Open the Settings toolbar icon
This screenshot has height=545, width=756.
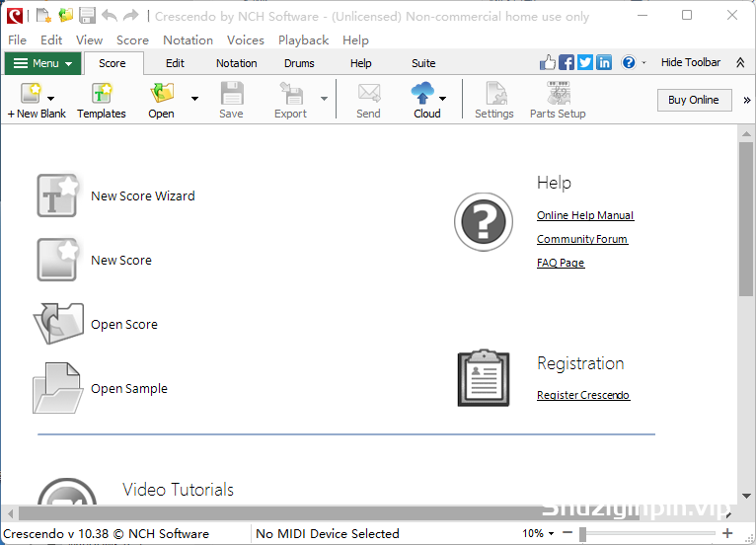click(496, 93)
